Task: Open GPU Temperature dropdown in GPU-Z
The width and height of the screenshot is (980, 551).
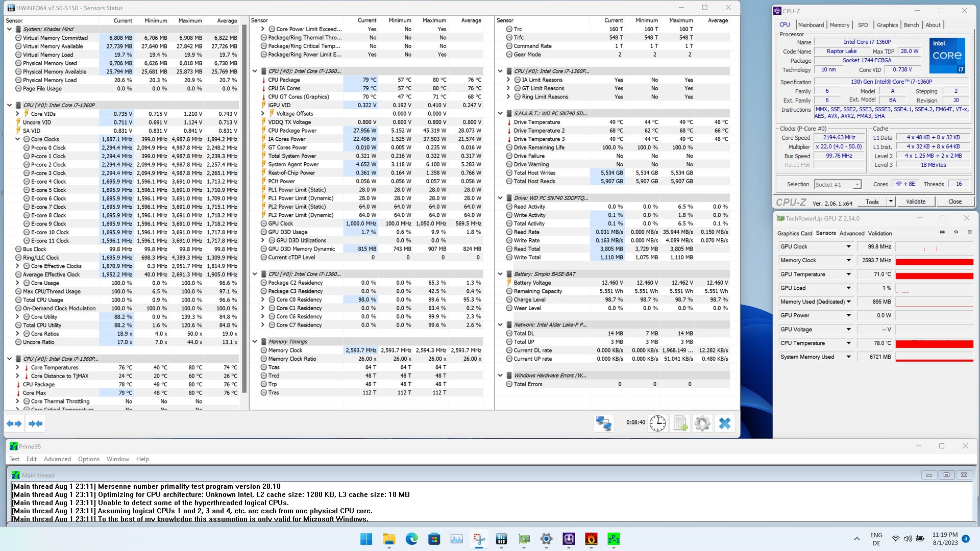Action: (x=849, y=274)
